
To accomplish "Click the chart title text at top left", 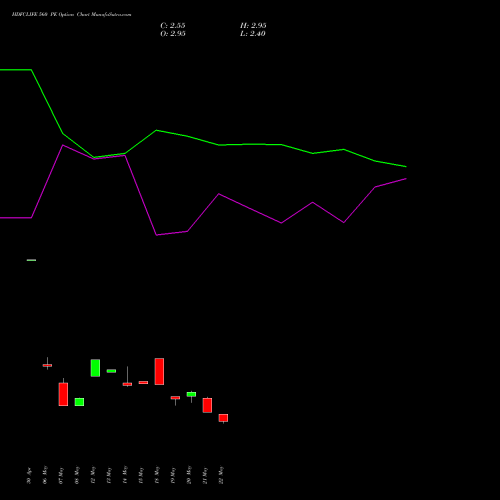I will pyautogui.click(x=71, y=15).
